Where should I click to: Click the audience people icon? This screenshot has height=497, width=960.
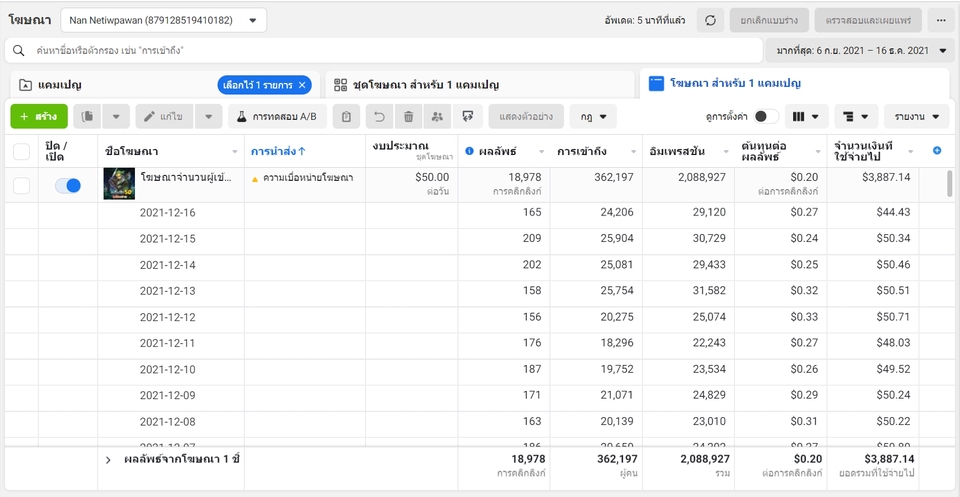click(x=437, y=116)
